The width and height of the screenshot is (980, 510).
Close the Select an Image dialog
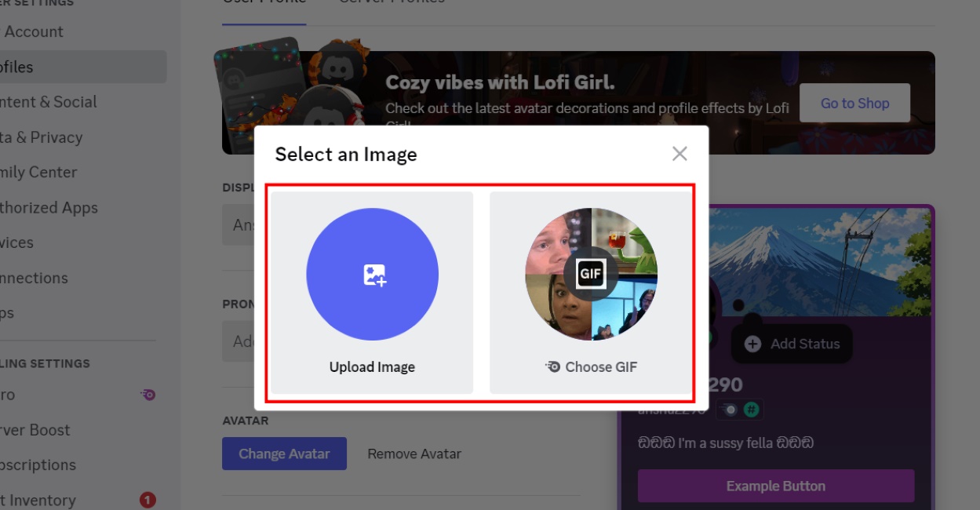(679, 154)
